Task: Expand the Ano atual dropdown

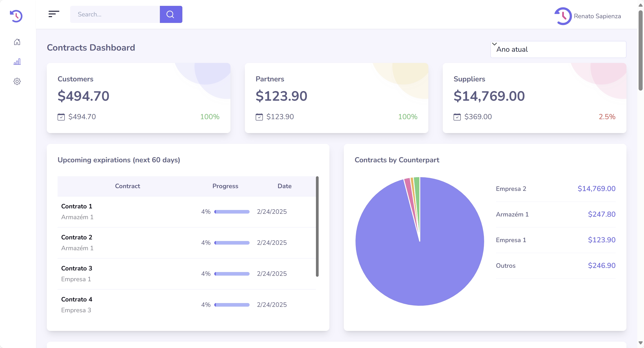Action: coord(558,49)
